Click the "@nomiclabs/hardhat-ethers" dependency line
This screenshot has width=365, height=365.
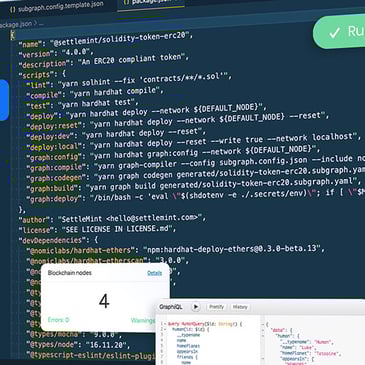pyautogui.click(x=175, y=250)
